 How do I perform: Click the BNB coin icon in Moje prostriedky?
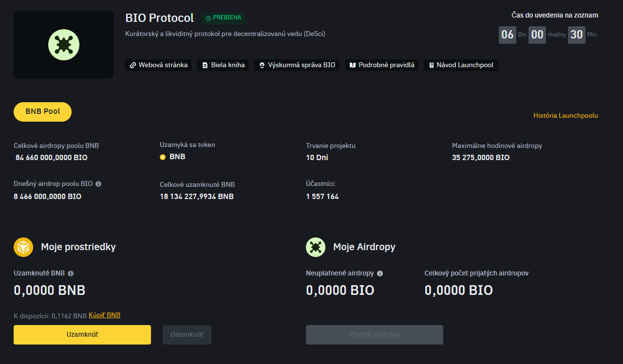[23, 247]
